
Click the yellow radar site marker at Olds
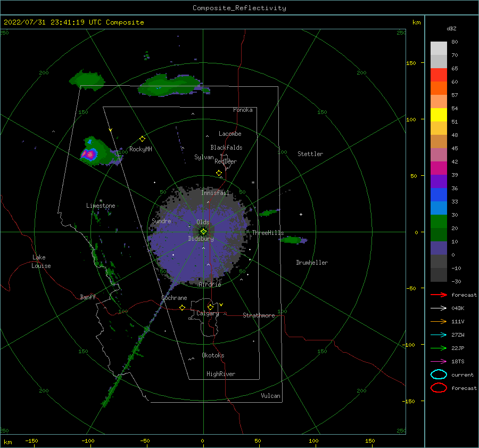[x=203, y=232]
